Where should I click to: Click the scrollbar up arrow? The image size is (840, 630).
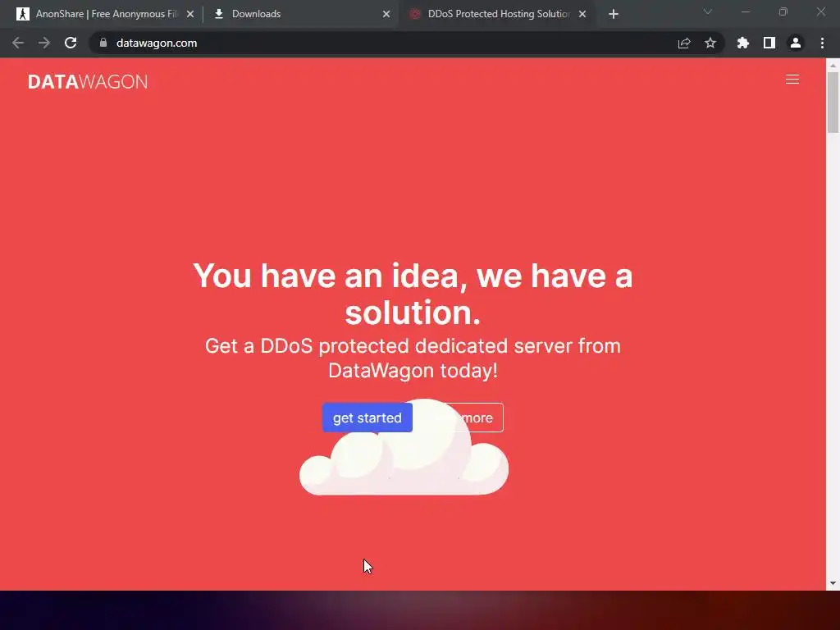click(x=833, y=66)
